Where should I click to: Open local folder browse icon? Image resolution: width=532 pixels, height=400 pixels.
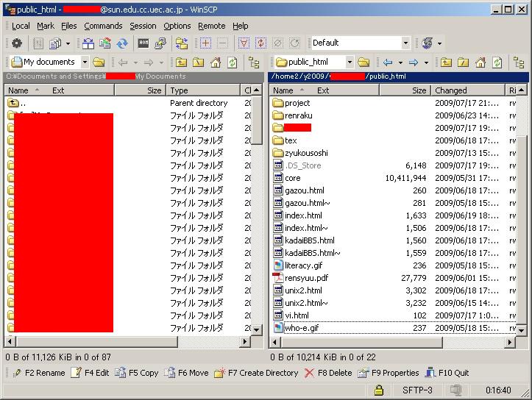tap(99, 63)
